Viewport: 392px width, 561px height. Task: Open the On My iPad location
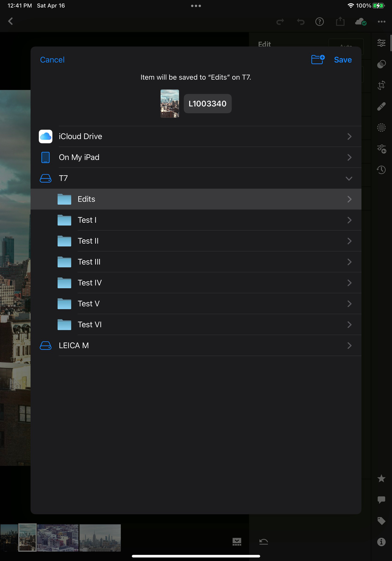click(x=196, y=157)
